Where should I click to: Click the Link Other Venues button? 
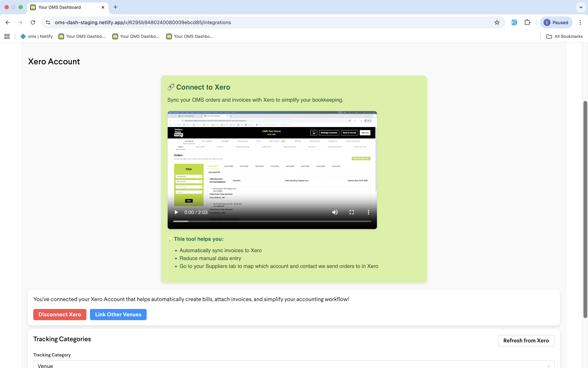118,314
